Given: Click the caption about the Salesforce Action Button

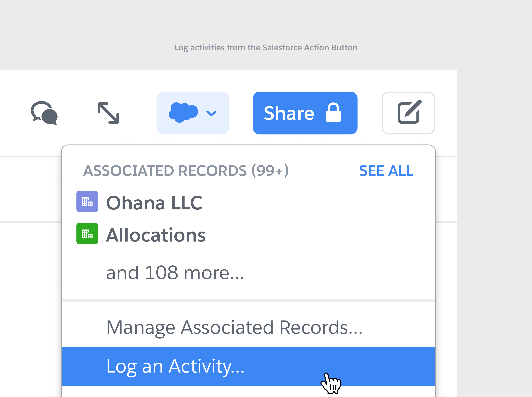Looking at the screenshot, I should point(266,48).
